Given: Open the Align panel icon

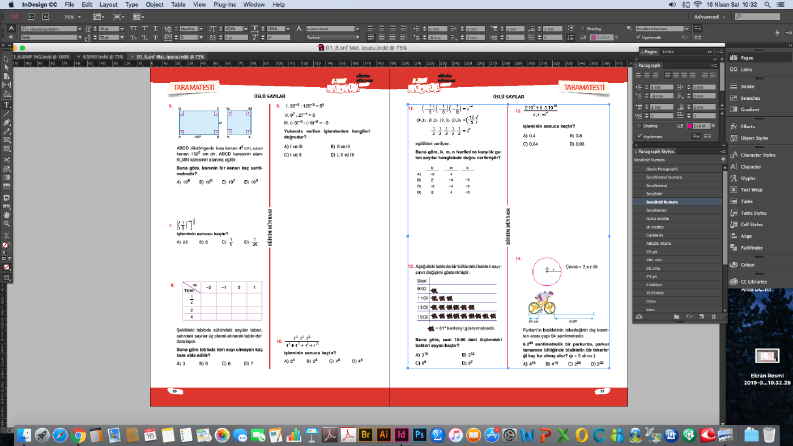Looking at the screenshot, I should [733, 236].
